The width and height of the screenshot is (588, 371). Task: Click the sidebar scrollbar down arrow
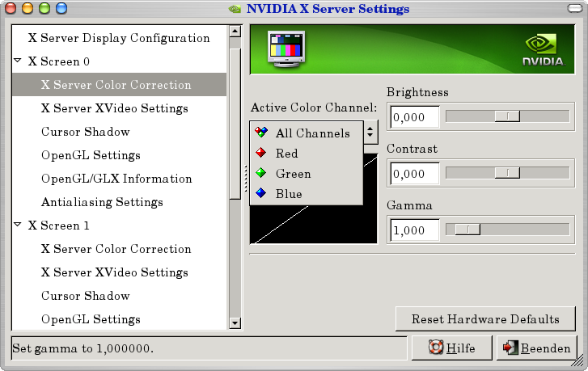pos(235,323)
